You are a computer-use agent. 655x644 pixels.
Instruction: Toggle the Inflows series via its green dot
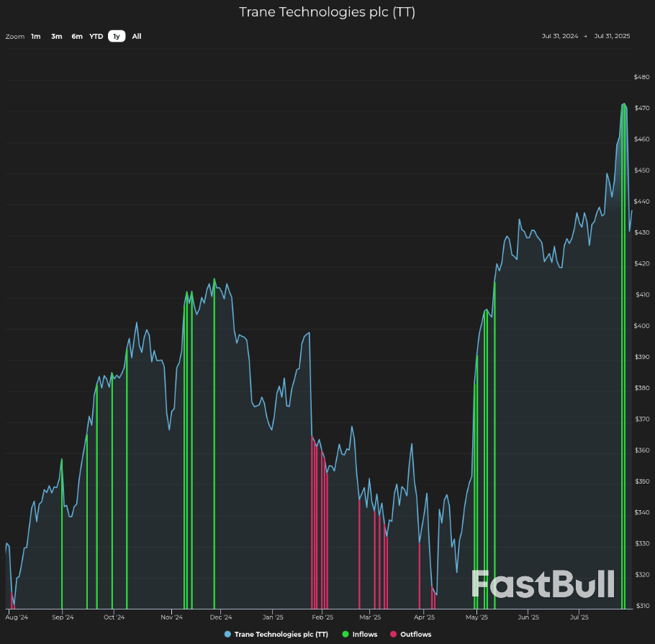point(345,634)
